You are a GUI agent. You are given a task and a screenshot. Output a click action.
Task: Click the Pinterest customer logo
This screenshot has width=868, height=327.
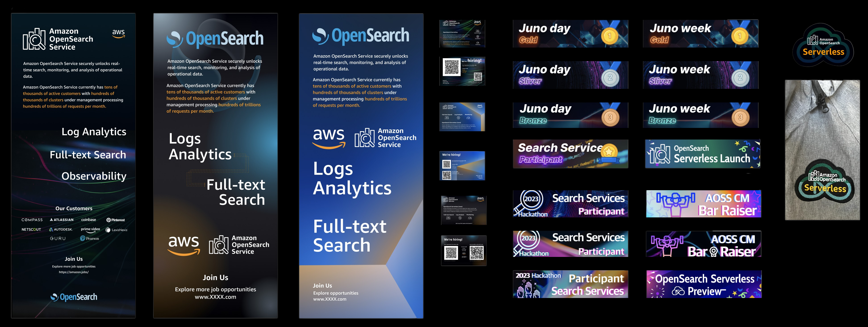pyautogui.click(x=116, y=220)
